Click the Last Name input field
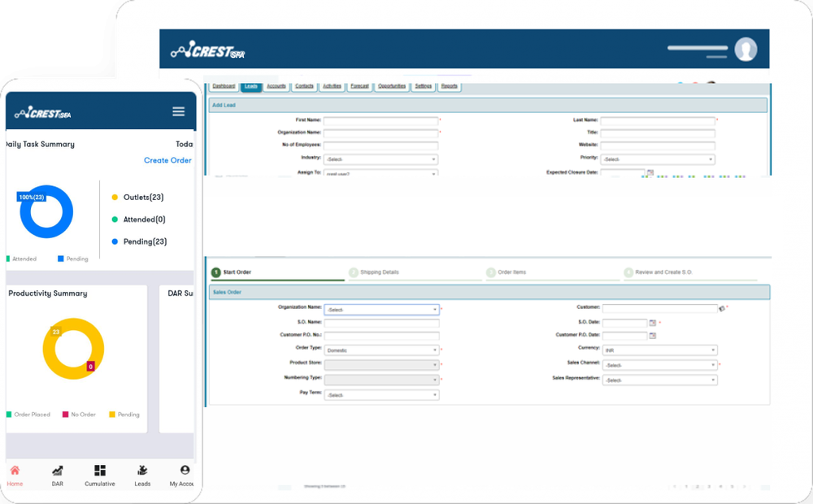 point(658,121)
